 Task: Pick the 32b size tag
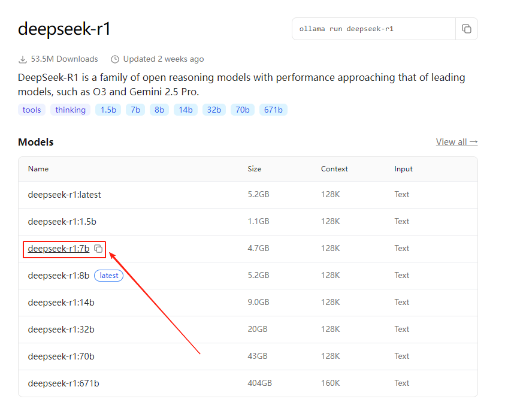pyautogui.click(x=214, y=110)
